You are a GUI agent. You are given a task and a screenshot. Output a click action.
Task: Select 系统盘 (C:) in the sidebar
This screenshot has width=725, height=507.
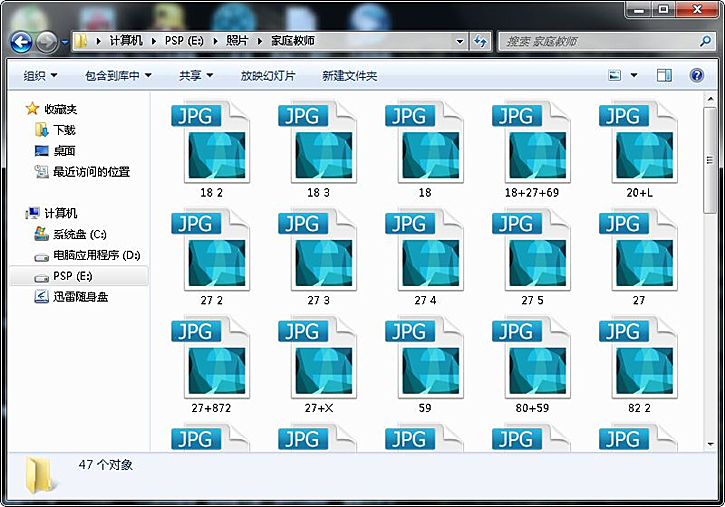pos(72,234)
